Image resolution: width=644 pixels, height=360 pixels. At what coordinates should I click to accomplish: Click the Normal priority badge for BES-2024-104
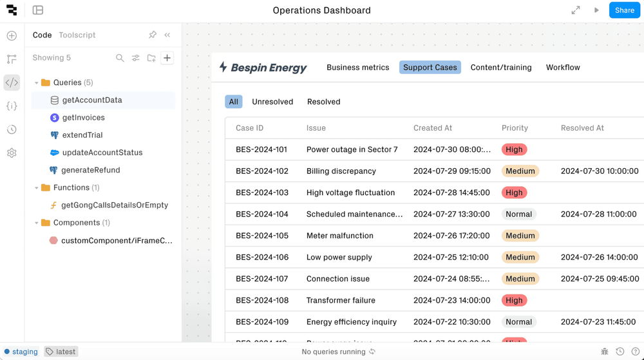518,214
